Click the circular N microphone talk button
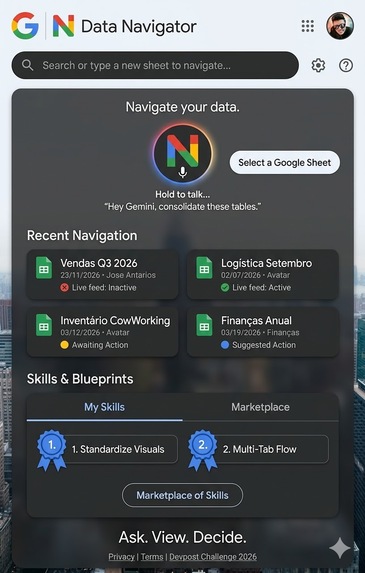Screen dimensions: 365x573 pos(183,153)
